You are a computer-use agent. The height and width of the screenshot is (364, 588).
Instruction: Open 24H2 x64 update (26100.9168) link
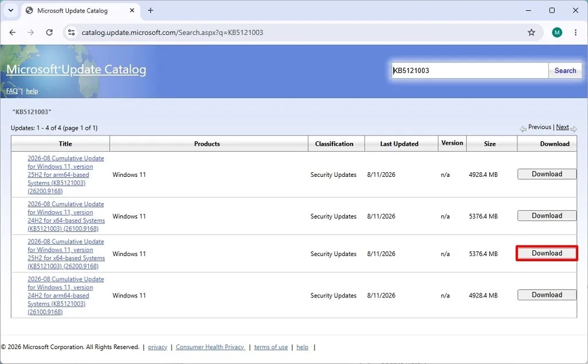[x=66, y=216]
